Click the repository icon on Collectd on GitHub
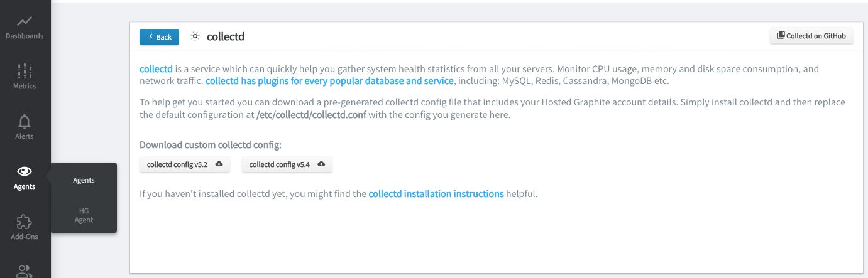The width and height of the screenshot is (868, 278). coord(781,36)
